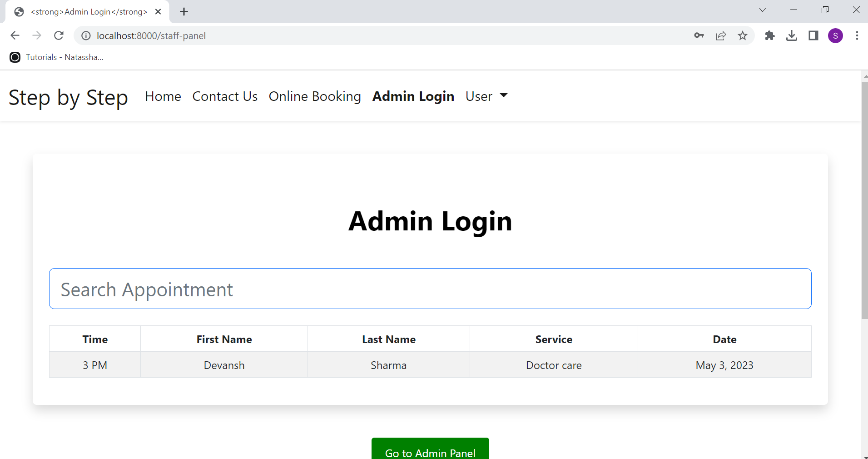The image size is (868, 459).
Task: Open the Contact Us page
Action: tap(225, 96)
